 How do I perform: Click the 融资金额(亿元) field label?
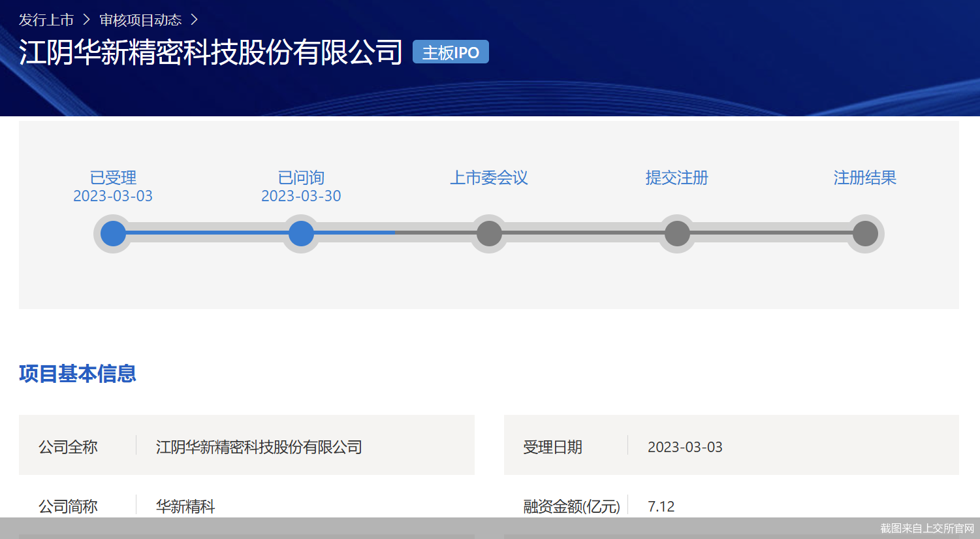pos(571,506)
